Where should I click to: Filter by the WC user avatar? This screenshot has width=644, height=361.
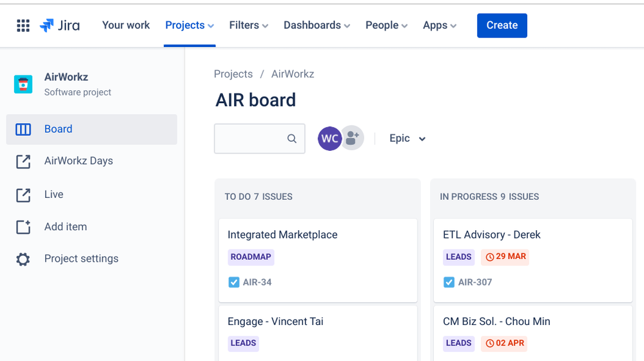329,139
